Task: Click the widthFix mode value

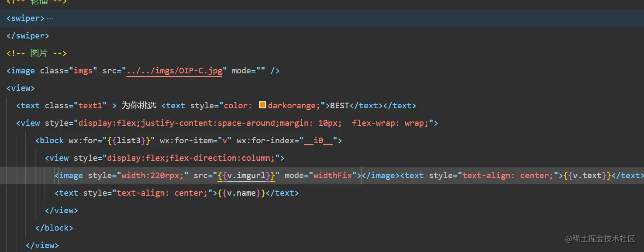Action: pyautogui.click(x=333, y=176)
